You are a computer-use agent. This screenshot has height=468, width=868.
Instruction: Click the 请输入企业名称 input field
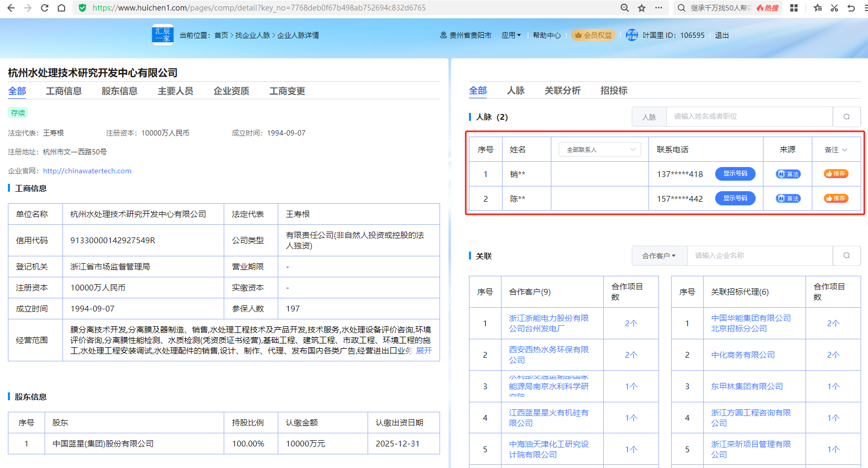[x=760, y=255]
